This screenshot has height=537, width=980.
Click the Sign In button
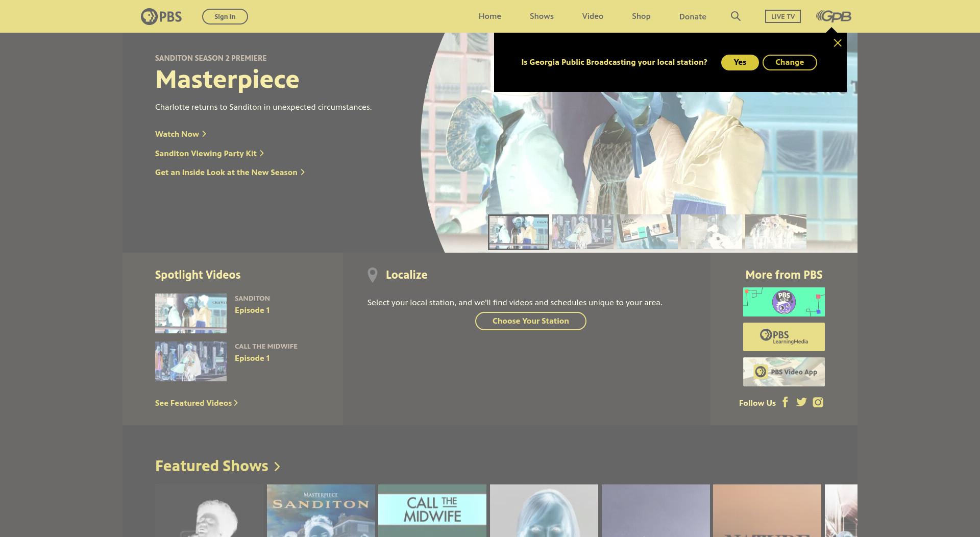pos(225,16)
